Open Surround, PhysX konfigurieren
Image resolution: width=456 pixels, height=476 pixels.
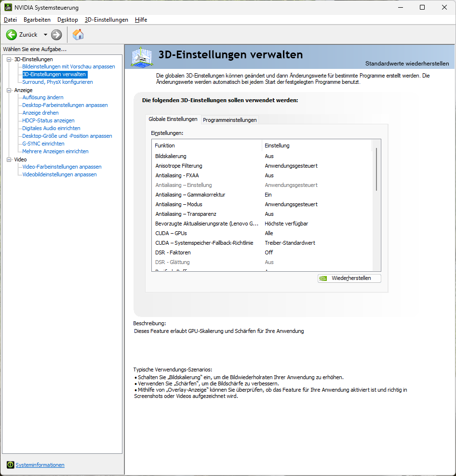point(57,82)
